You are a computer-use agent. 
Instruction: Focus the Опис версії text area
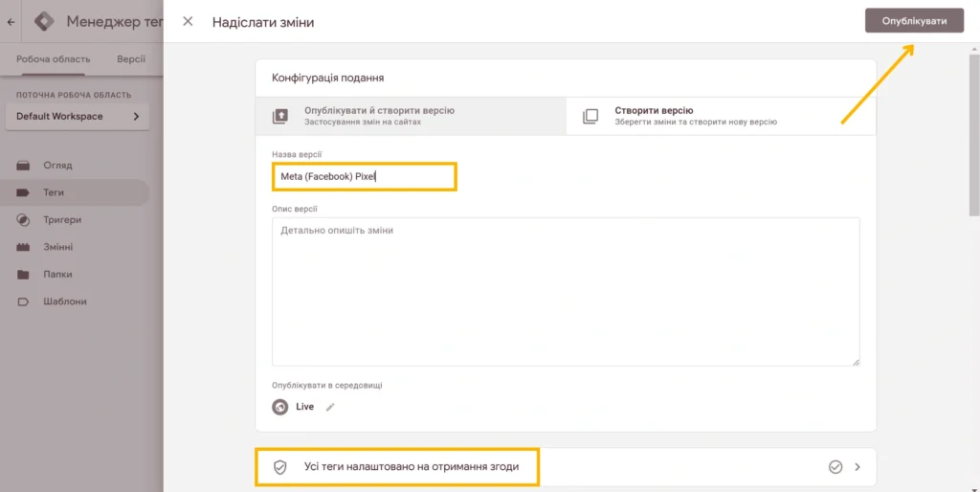coord(566,291)
